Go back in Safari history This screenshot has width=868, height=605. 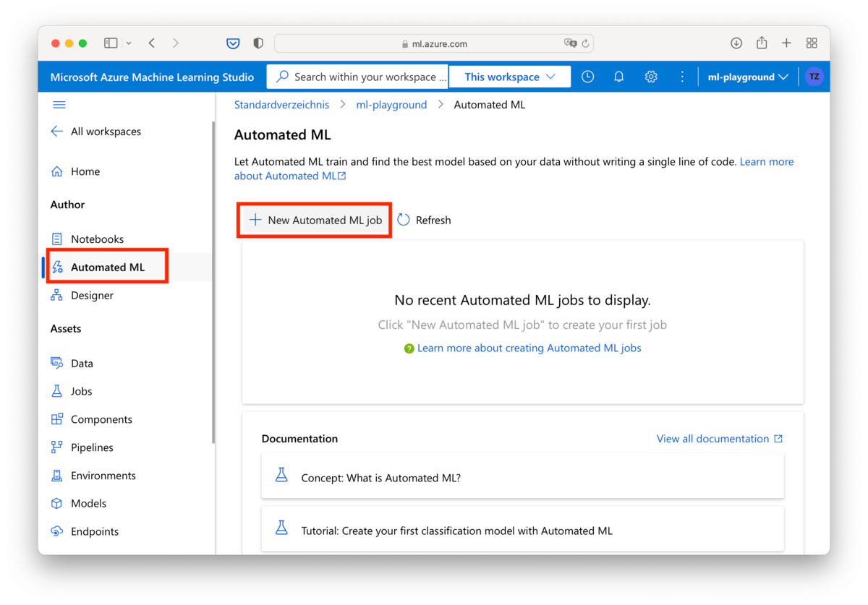pyautogui.click(x=152, y=43)
